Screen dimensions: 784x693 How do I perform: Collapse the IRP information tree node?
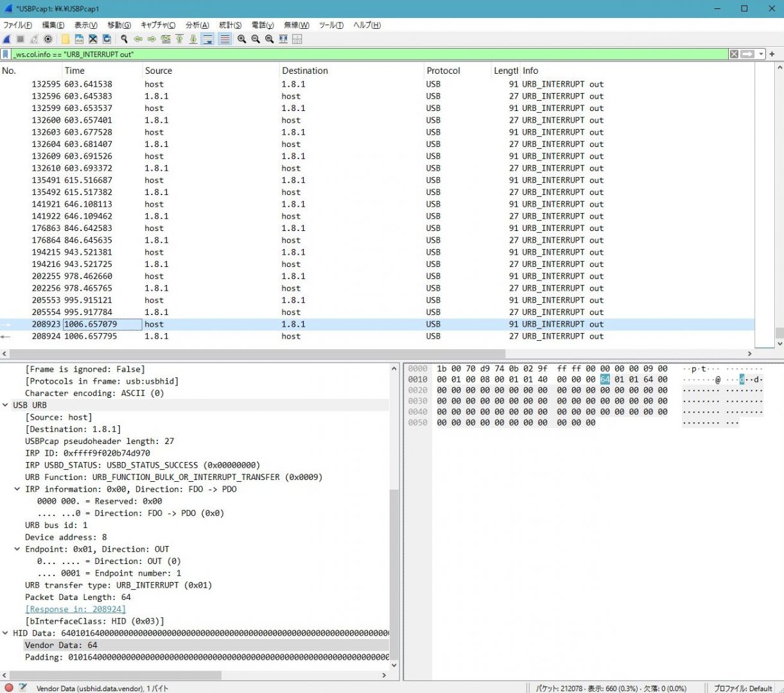17,489
